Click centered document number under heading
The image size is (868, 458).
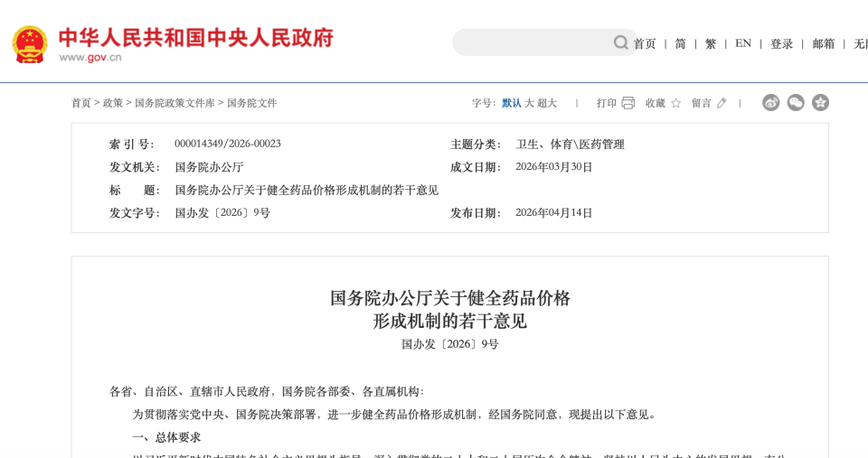(450, 344)
